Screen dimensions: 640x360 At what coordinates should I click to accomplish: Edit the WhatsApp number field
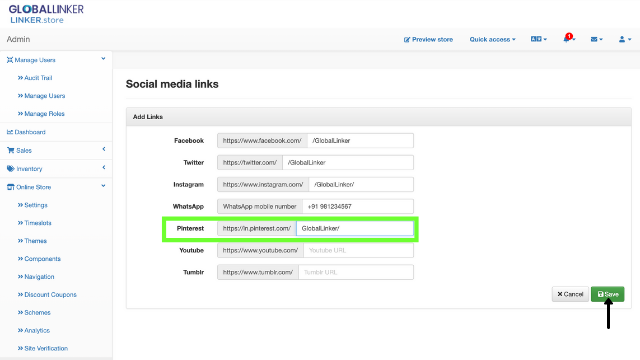[x=358, y=207]
